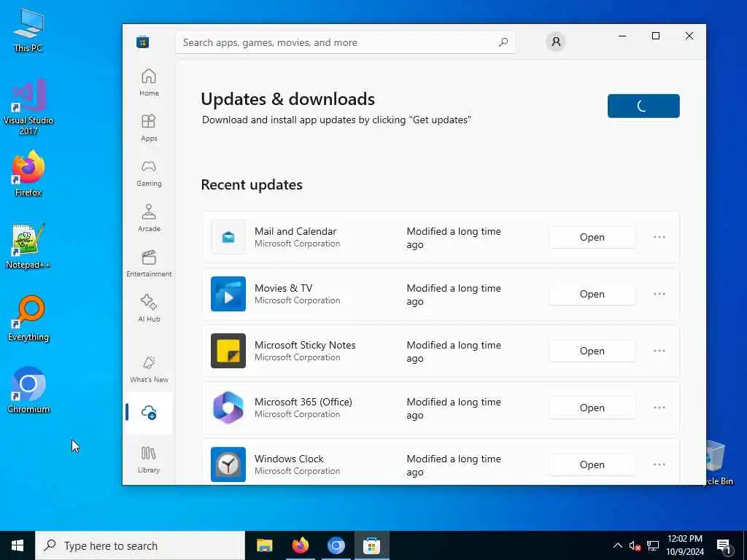Expand more options for Windows Clock
The image size is (747, 560).
(659, 464)
